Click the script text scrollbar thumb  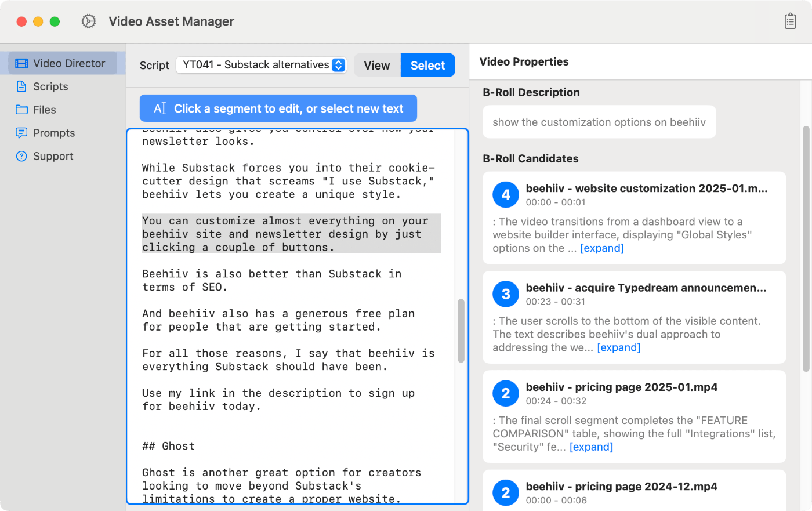coord(461,331)
